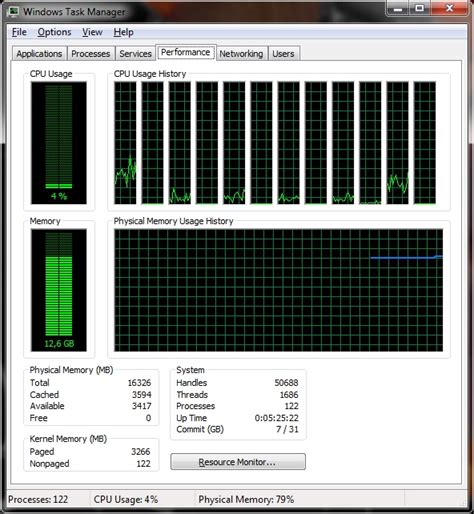Viewport: 474px width, 514px height.
Task: Open the File menu
Action: [19, 32]
